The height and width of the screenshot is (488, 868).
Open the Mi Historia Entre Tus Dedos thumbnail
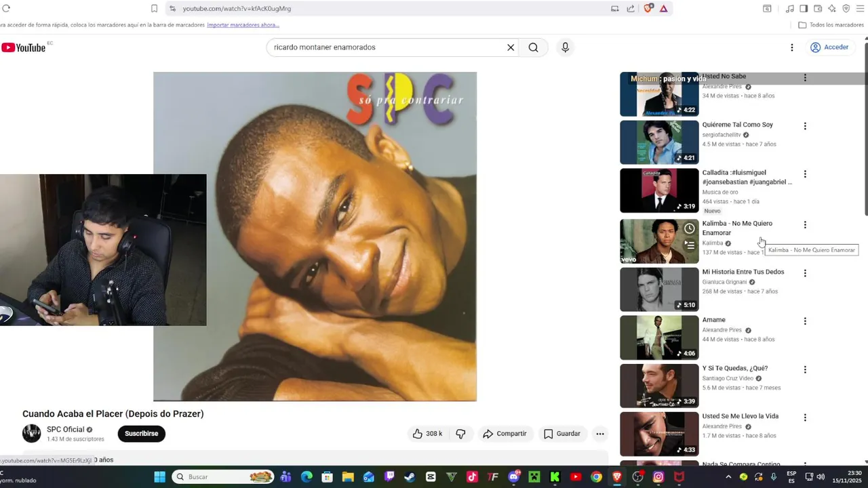(x=659, y=289)
